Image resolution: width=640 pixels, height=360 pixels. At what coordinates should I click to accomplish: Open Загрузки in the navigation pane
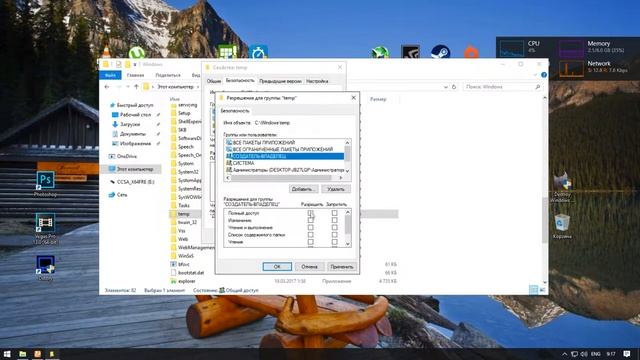point(126,124)
